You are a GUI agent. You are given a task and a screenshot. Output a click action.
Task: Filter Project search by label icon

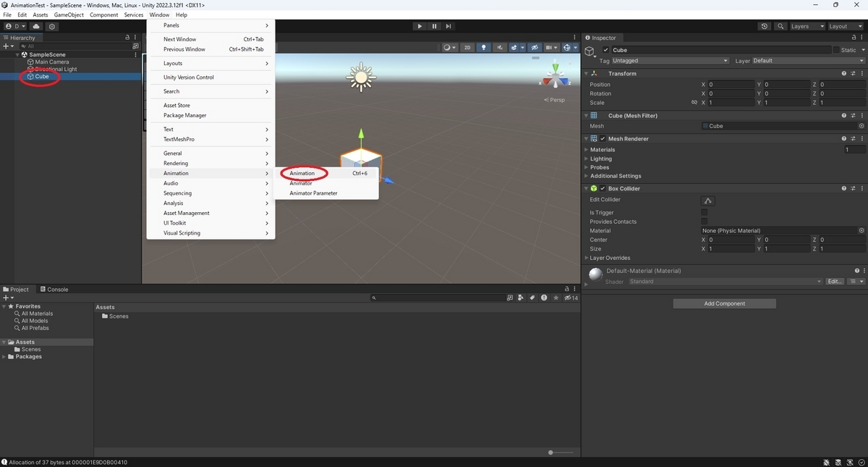coord(532,298)
